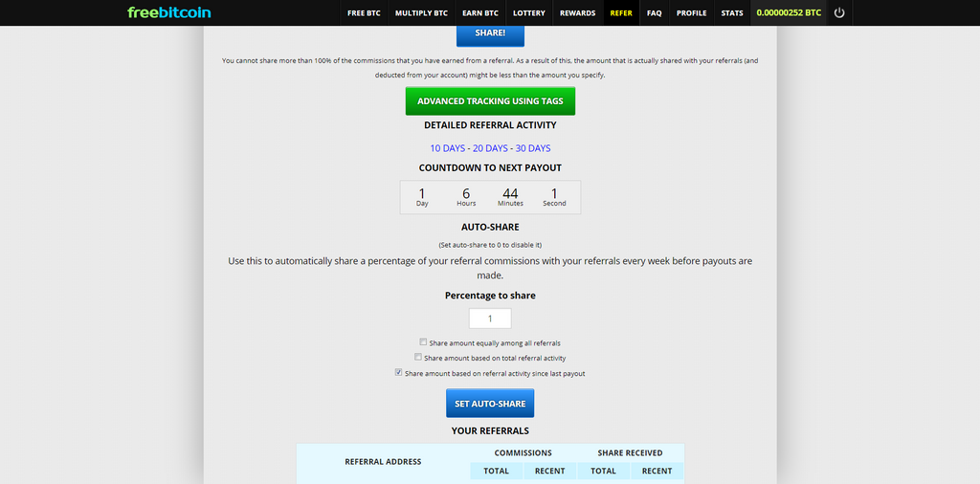Click TOTAL under COMMISSIONS
Viewport: 980px width, 484px height.
point(497,471)
